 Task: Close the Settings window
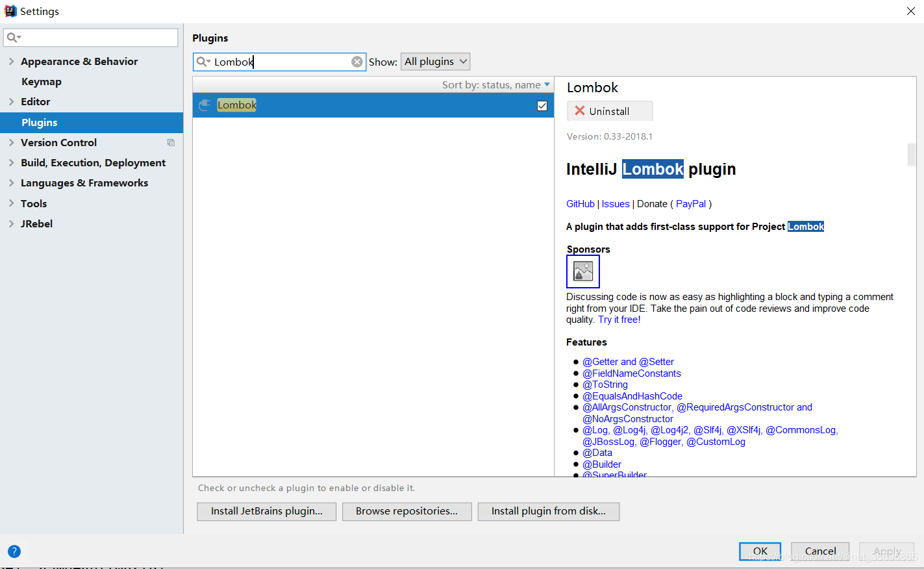pos(910,11)
